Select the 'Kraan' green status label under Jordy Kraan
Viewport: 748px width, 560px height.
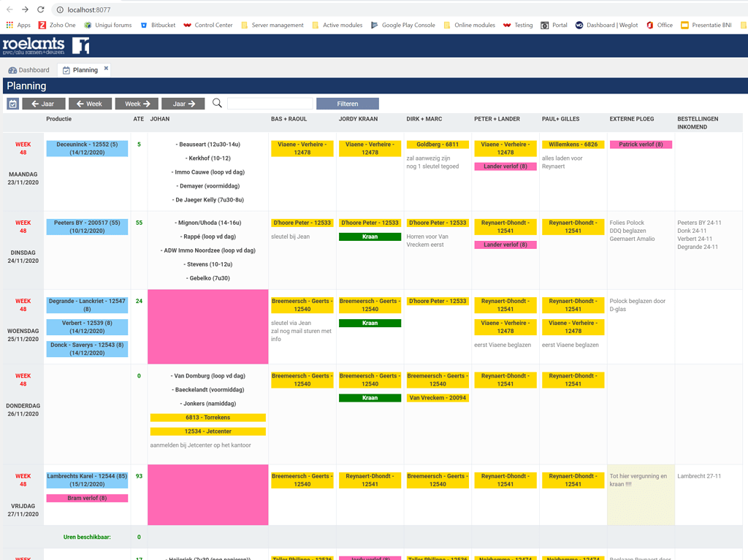tap(370, 238)
